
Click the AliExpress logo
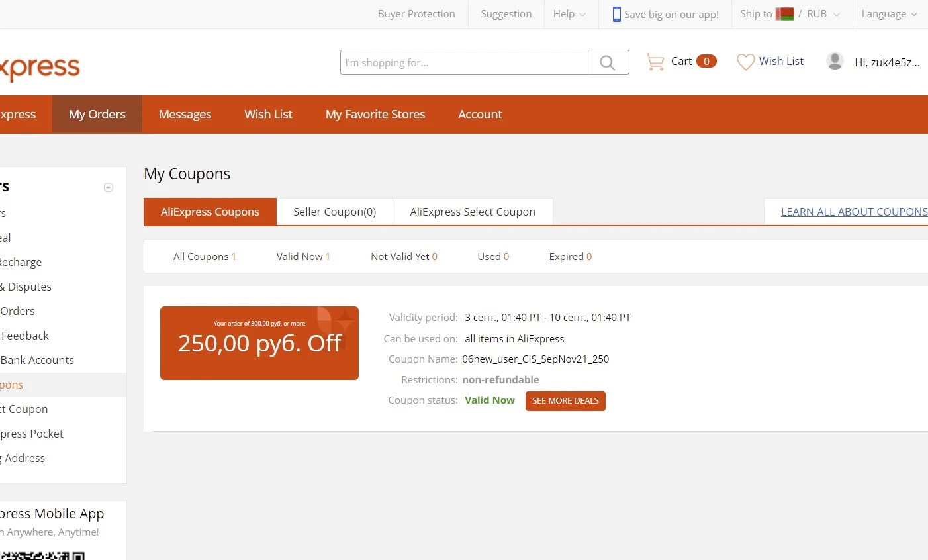[40, 68]
